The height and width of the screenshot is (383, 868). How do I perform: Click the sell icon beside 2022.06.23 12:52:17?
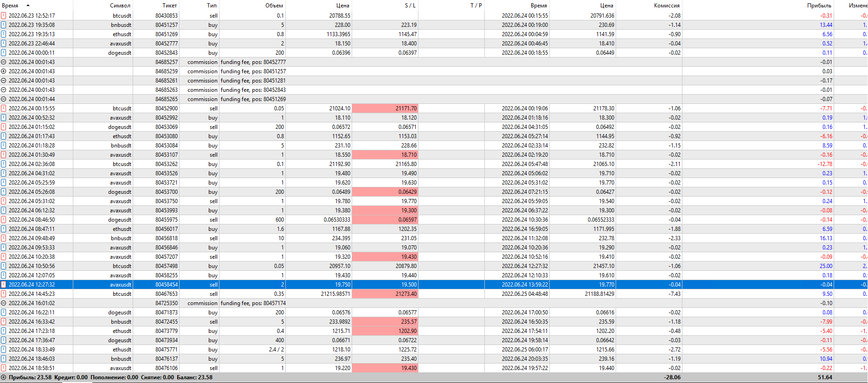4,15
